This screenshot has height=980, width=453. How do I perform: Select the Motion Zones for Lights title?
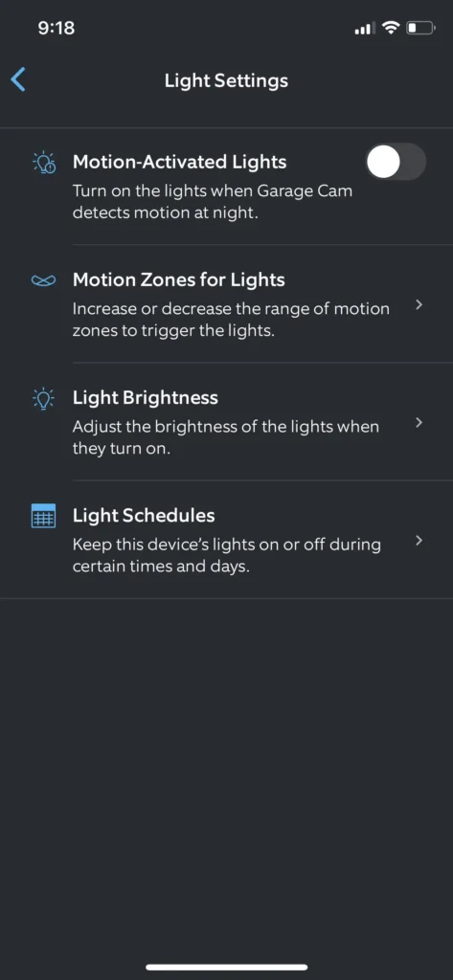click(179, 280)
